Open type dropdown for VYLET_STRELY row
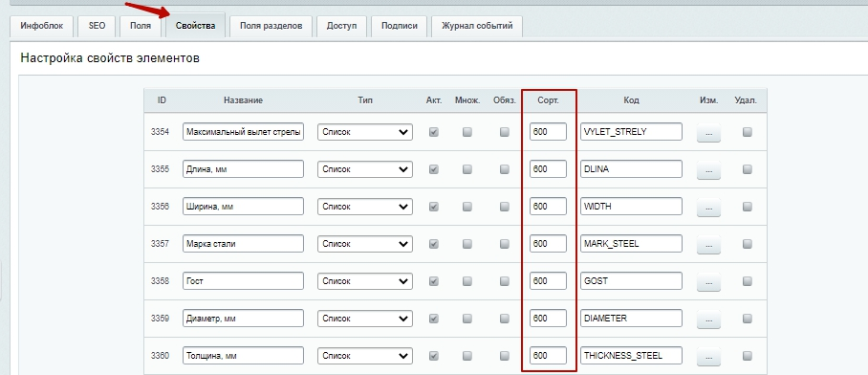This screenshot has width=868, height=375. [x=365, y=132]
